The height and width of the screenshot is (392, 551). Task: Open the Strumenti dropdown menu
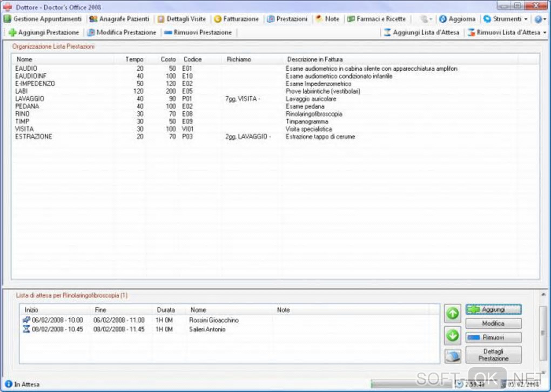tap(505, 19)
